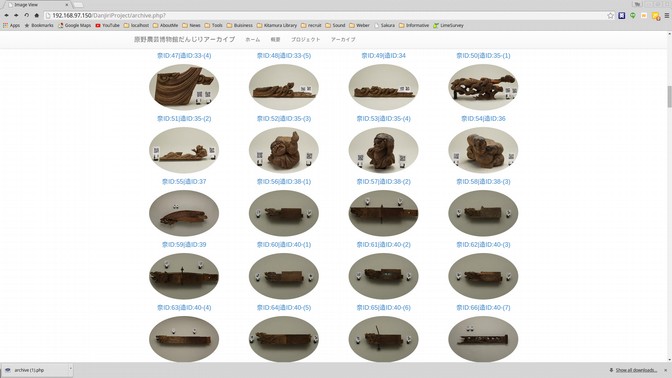Screen dimensions: 672x378
Task: Open the Buisiness bookmark folder
Action: click(x=240, y=25)
